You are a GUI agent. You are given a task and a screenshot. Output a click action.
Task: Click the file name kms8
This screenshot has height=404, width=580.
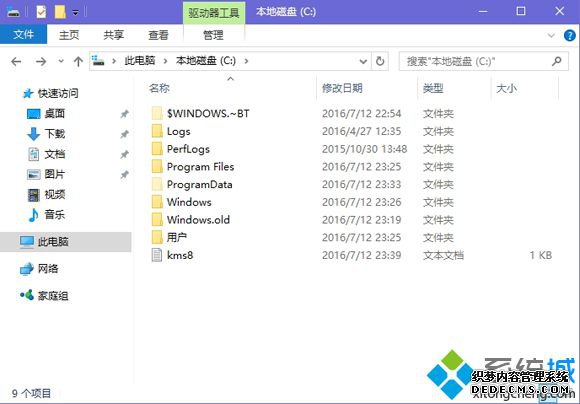coord(180,255)
